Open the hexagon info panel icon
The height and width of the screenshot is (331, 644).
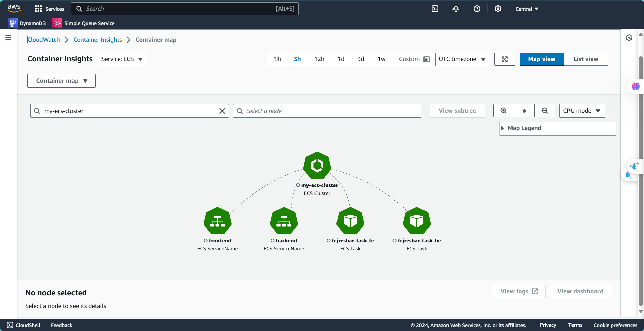coord(629,38)
